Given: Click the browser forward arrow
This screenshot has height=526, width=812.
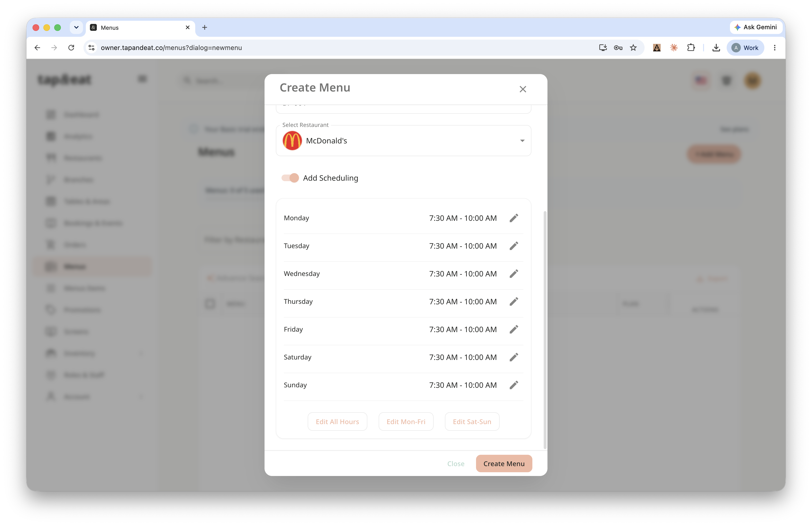Looking at the screenshot, I should (54, 48).
